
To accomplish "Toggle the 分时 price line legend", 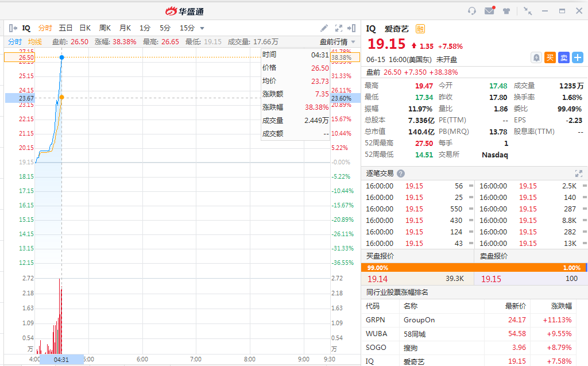I will pos(15,42).
